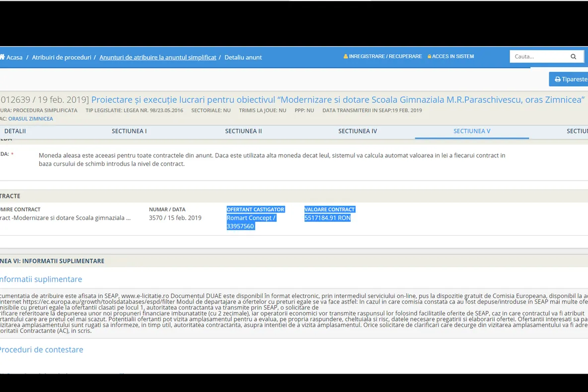
Task: Switch to the SECTIUNEA IV tab
Action: click(x=358, y=131)
